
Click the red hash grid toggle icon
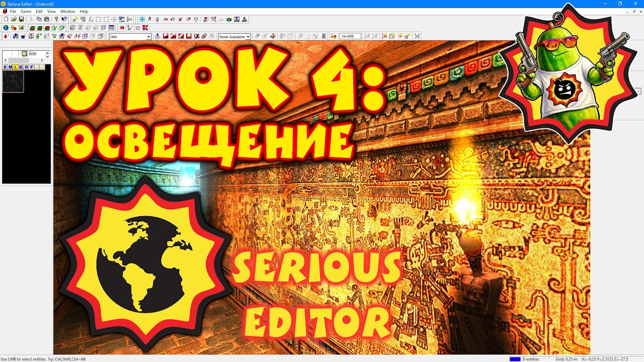pos(122,28)
